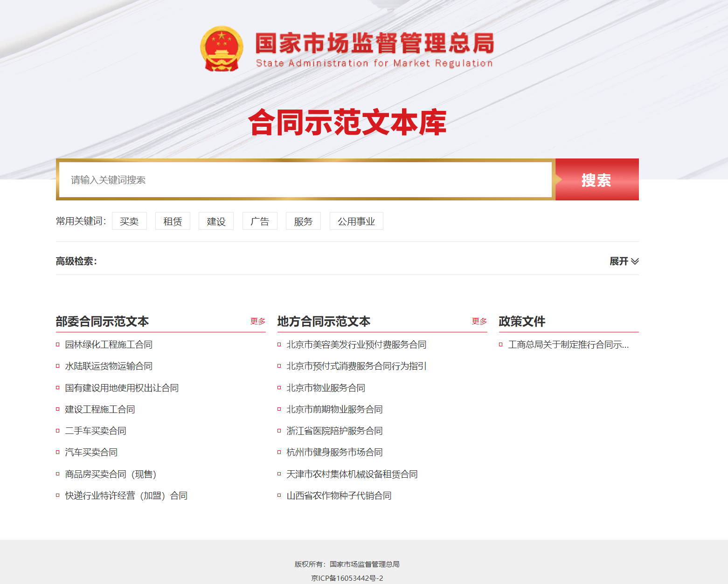Click the 地方合同示范文本 section heading
The image size is (728, 584).
click(x=324, y=321)
